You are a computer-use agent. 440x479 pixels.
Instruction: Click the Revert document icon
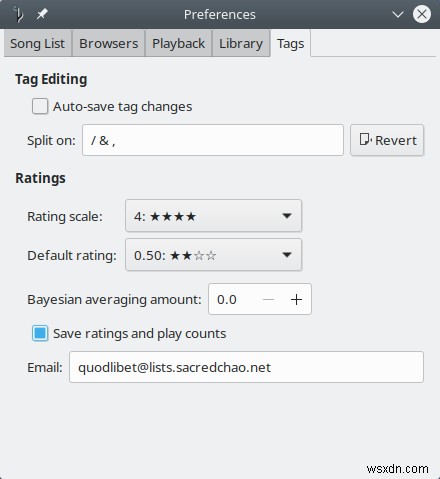pyautogui.click(x=365, y=140)
